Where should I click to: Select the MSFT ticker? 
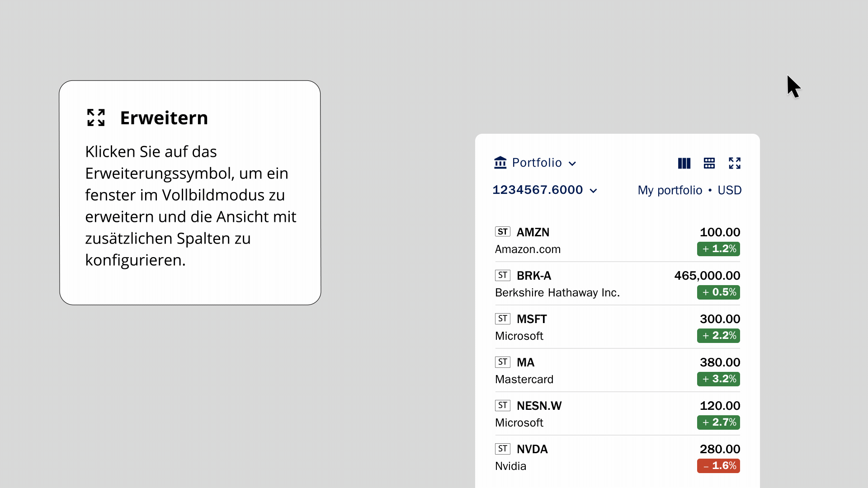(x=532, y=319)
